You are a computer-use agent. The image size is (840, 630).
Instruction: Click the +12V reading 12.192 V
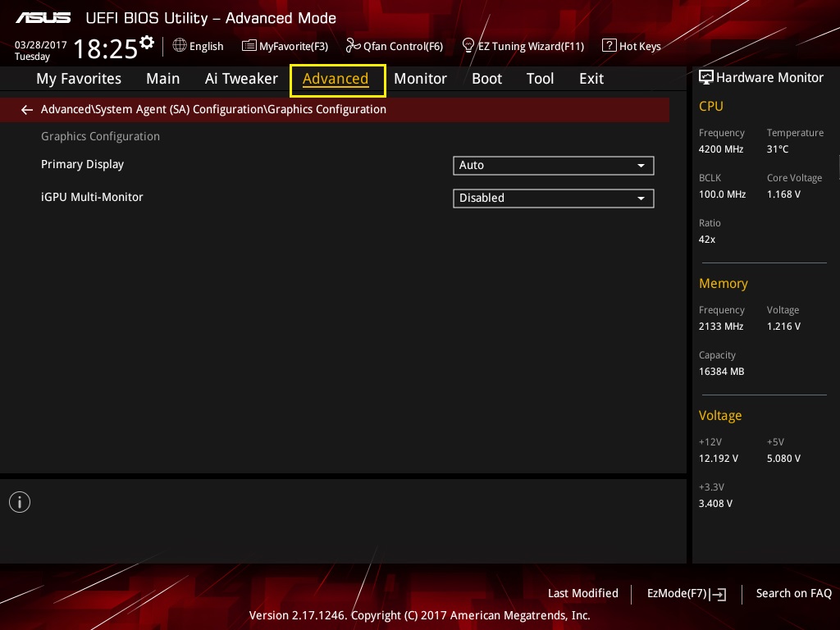coord(719,459)
